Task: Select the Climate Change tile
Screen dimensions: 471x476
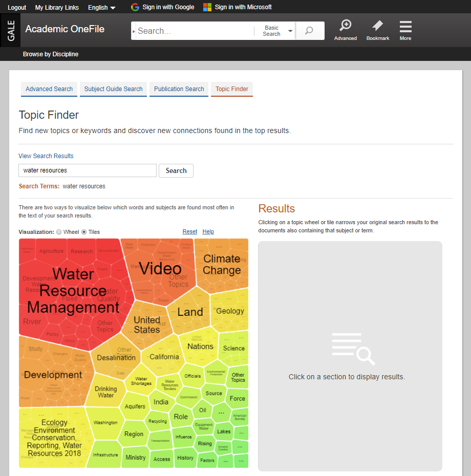Action: (222, 265)
